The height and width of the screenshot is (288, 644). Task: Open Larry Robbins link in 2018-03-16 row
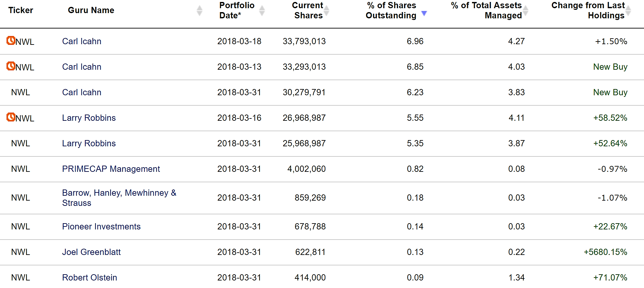click(x=89, y=118)
